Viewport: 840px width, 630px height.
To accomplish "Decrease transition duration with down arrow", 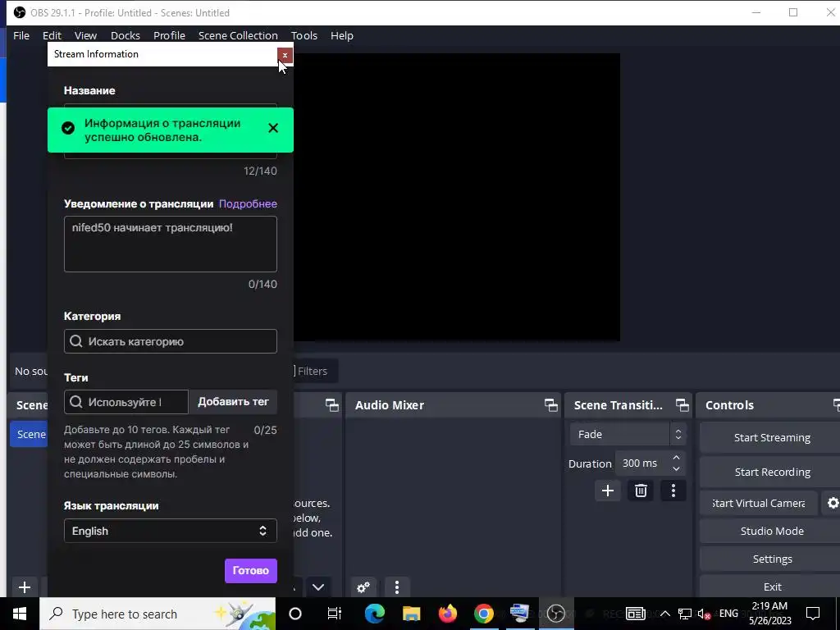I will [677, 469].
